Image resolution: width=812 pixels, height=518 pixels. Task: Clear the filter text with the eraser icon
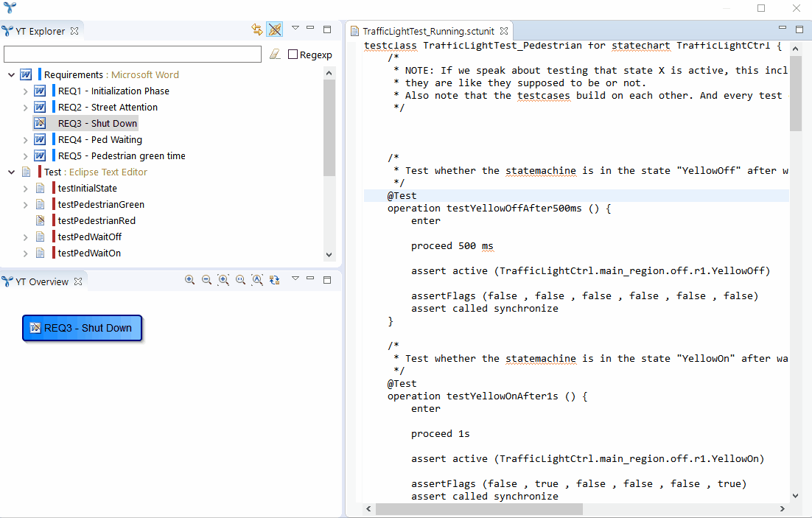(275, 54)
